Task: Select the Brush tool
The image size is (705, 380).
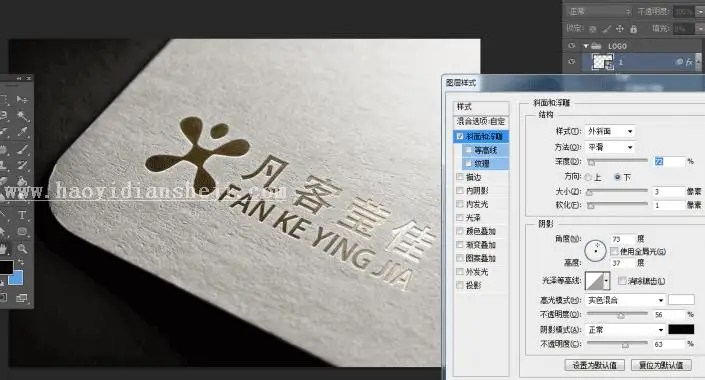Action: [22, 149]
